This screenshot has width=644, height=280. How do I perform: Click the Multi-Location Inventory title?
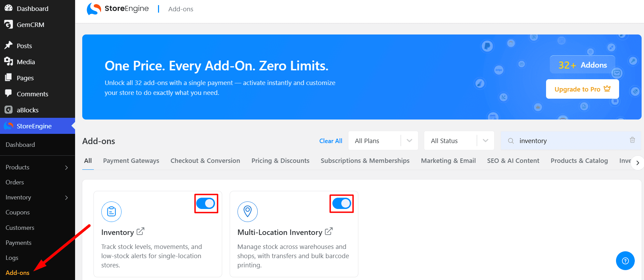(280, 233)
